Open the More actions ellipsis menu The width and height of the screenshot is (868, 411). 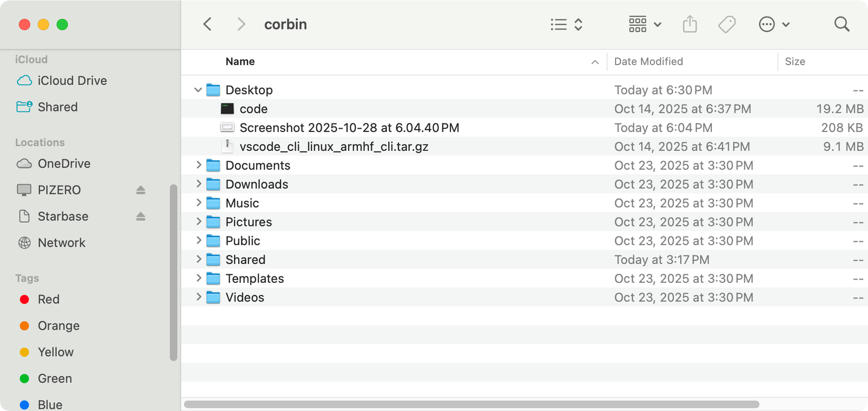(773, 24)
